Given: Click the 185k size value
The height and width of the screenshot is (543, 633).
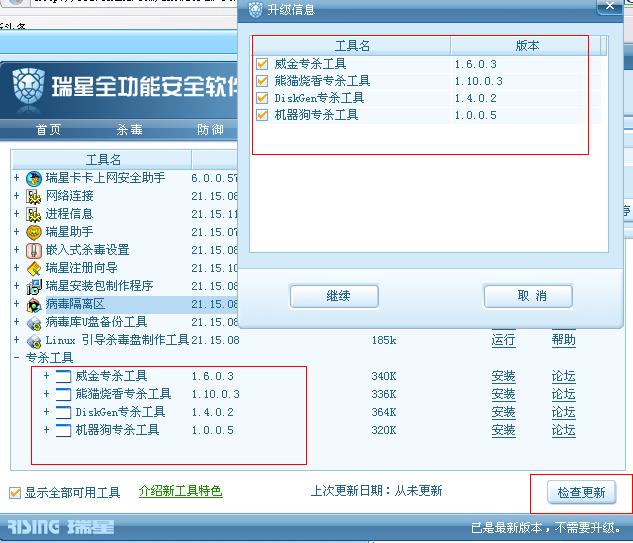Looking at the screenshot, I should (384, 341).
